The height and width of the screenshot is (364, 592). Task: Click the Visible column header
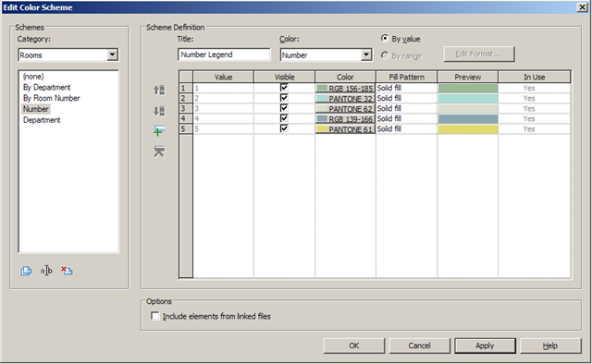coord(284,77)
